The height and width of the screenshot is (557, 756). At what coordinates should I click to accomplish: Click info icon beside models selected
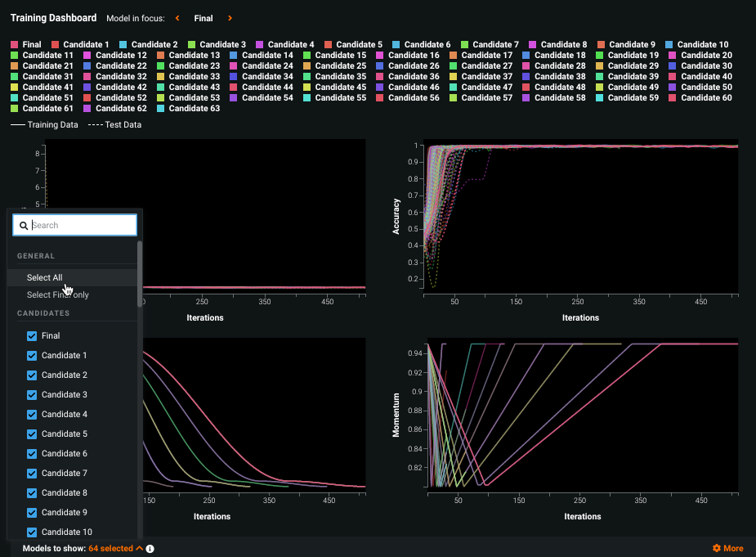click(x=150, y=549)
